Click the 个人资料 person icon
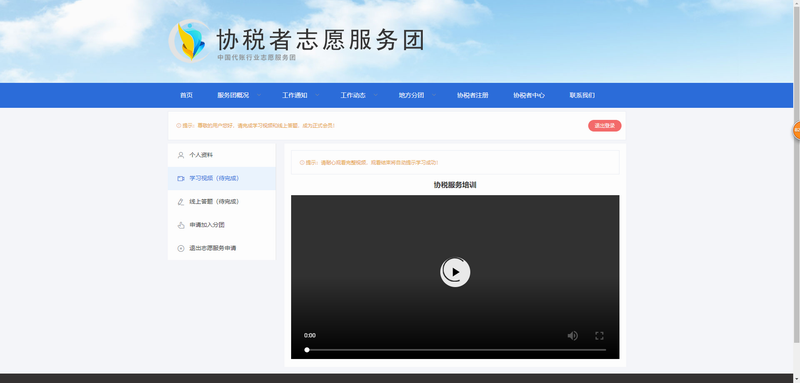Viewport: 800px width, 383px height. coord(181,155)
